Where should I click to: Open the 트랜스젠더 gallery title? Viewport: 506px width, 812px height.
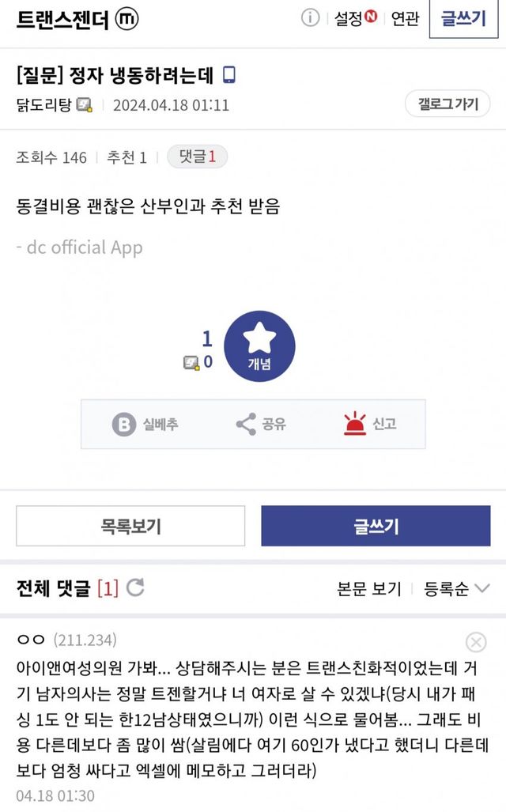62,19
